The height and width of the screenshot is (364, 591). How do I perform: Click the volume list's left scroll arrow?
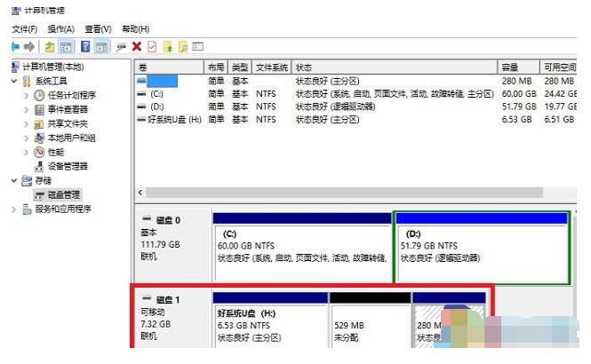(x=140, y=193)
